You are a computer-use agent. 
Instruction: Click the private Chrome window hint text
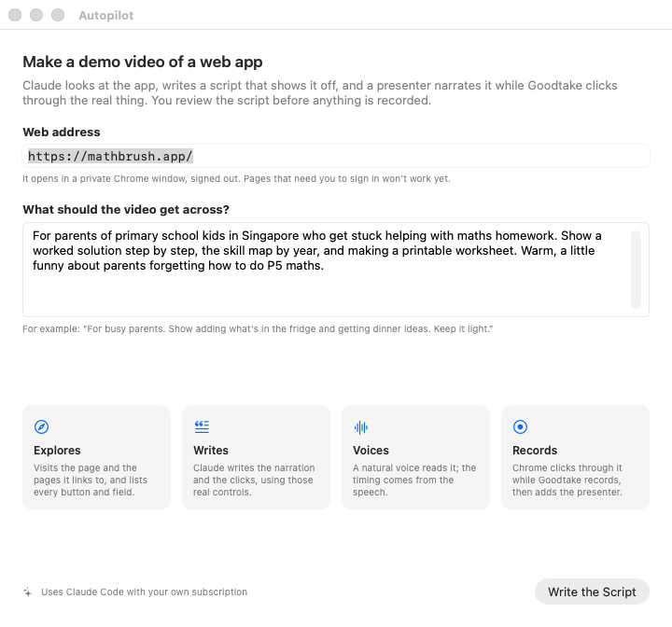point(236,179)
